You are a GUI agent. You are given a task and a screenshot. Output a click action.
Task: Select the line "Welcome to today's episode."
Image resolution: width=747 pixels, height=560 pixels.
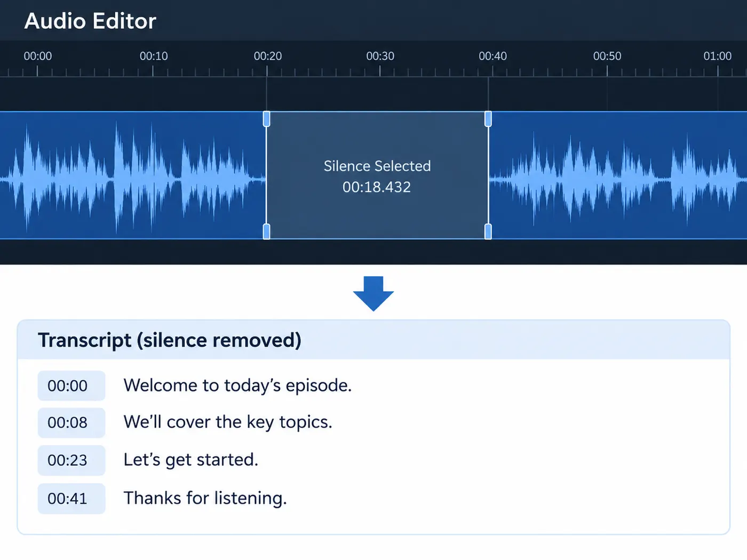237,386
